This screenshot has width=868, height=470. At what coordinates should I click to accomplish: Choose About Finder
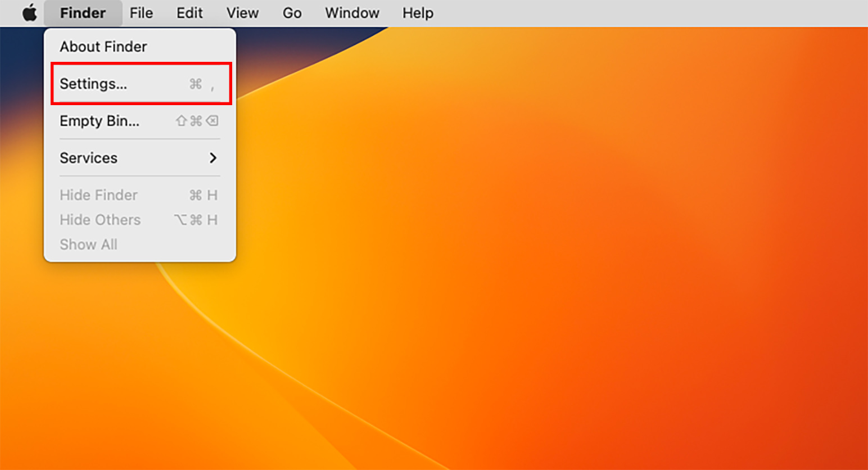[140, 47]
